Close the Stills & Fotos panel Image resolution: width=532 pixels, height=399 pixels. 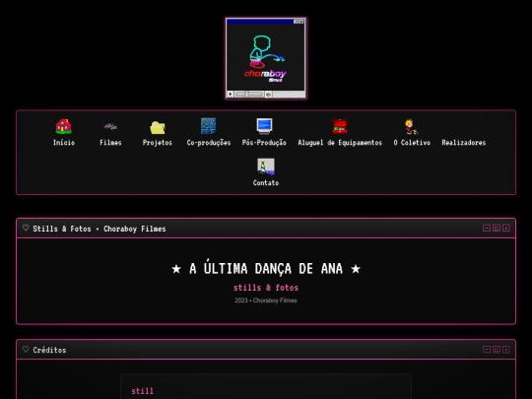pos(505,228)
